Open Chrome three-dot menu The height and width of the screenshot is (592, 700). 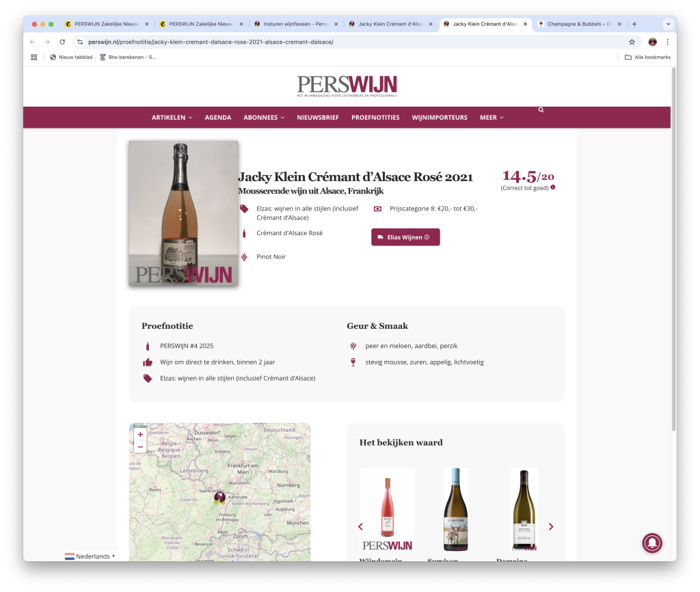coord(667,42)
